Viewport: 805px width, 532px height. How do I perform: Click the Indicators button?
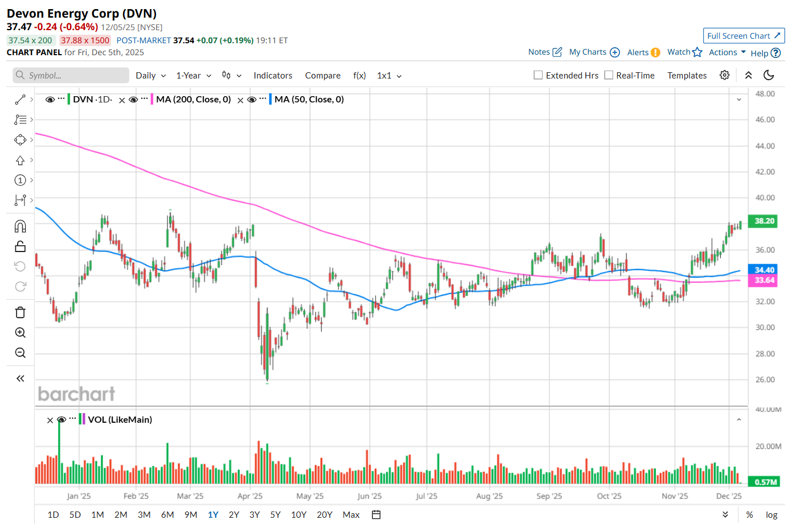click(x=273, y=76)
